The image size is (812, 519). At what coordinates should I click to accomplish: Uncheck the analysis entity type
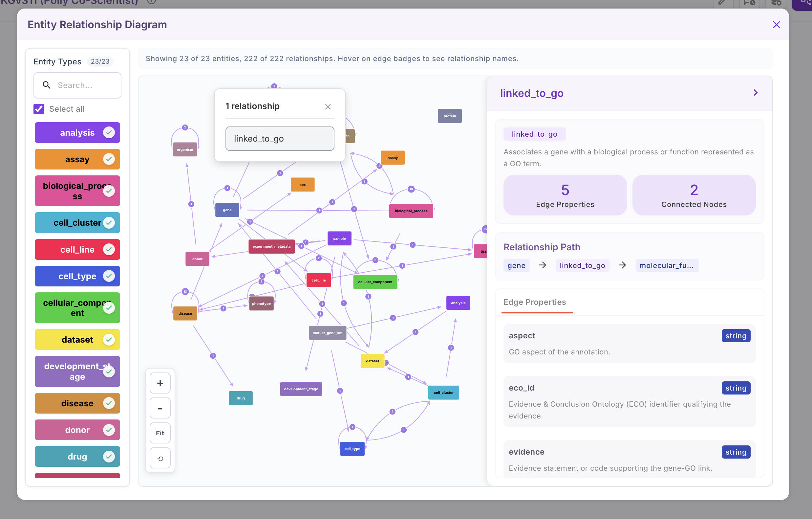click(109, 133)
